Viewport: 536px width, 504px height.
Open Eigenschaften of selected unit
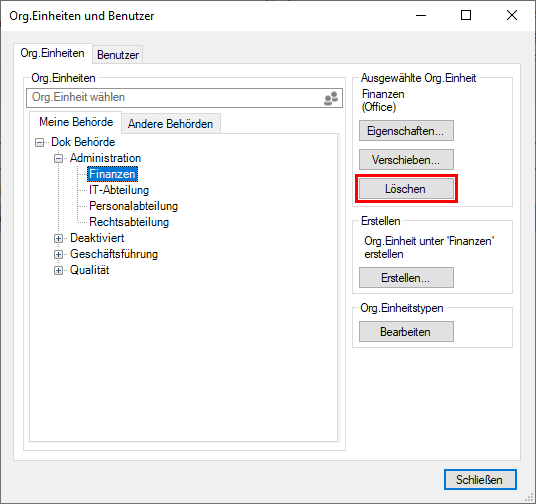click(406, 131)
